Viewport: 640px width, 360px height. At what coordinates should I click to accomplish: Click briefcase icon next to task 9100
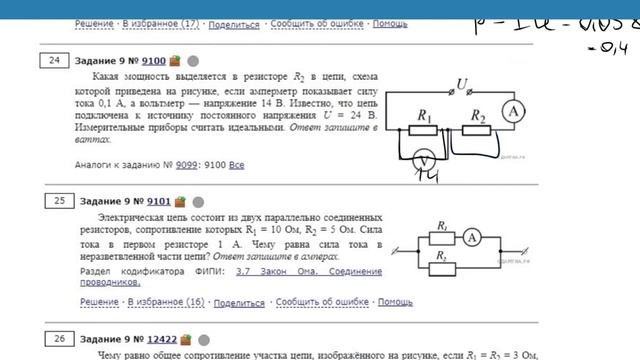[x=175, y=61]
